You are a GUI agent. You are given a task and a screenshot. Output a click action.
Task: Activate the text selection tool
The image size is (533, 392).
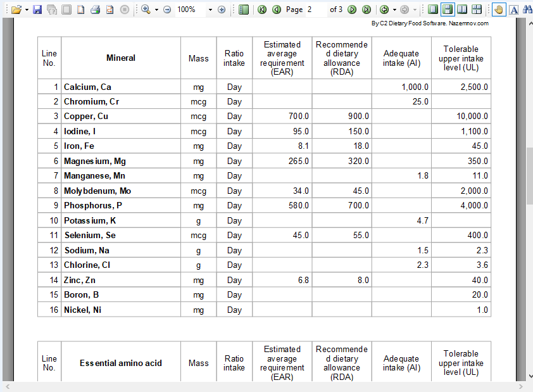(514, 9)
